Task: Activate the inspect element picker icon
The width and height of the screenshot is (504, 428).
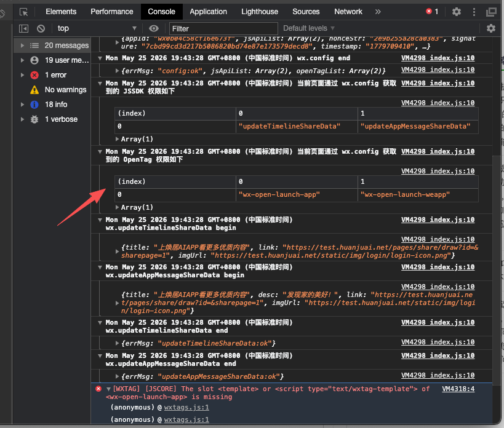Action: [24, 12]
